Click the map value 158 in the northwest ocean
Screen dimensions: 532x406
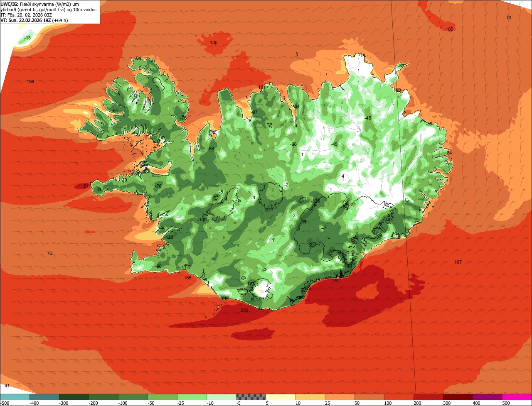tap(30, 81)
